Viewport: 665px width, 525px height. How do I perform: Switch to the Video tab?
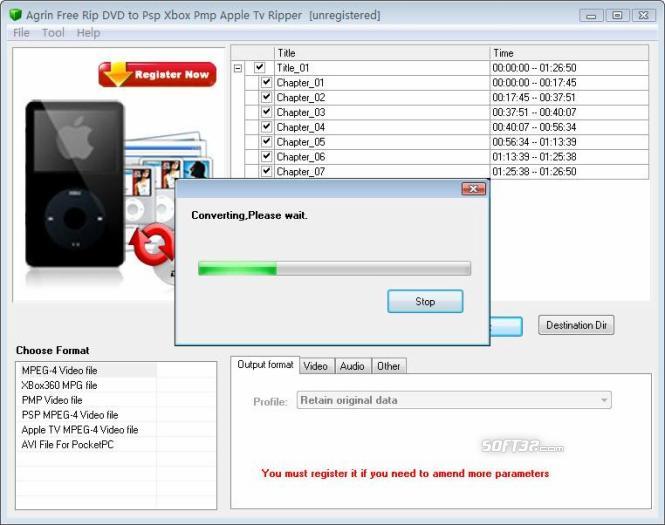coord(316,366)
